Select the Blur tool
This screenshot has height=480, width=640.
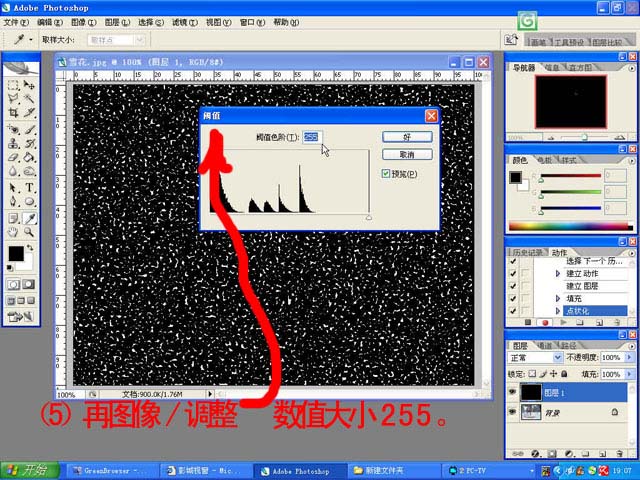pos(13,171)
